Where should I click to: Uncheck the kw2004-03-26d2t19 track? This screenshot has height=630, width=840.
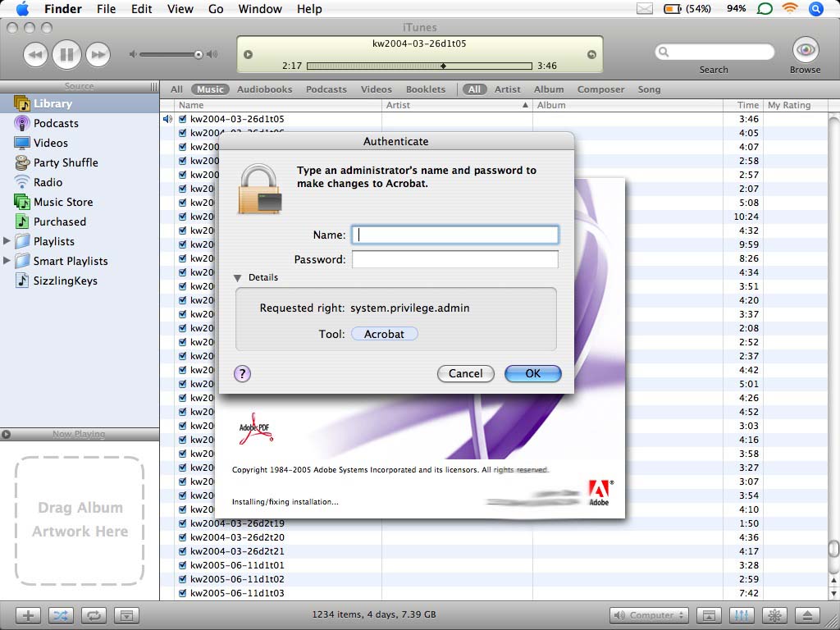(x=183, y=523)
